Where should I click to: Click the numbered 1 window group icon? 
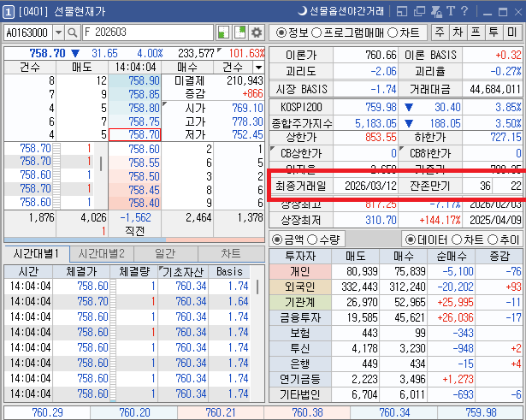9,12
